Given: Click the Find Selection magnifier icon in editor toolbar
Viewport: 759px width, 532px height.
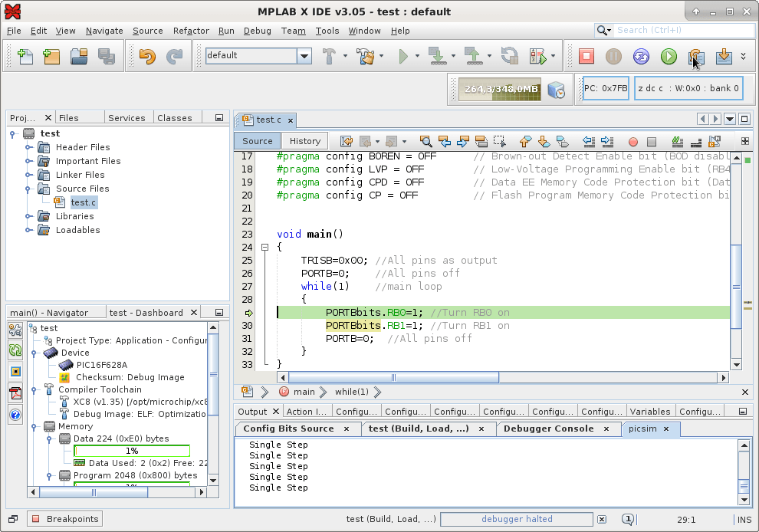Looking at the screenshot, I should click(x=426, y=141).
